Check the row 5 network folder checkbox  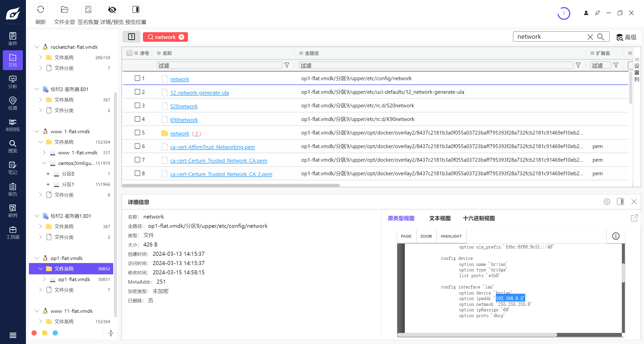coord(137,133)
